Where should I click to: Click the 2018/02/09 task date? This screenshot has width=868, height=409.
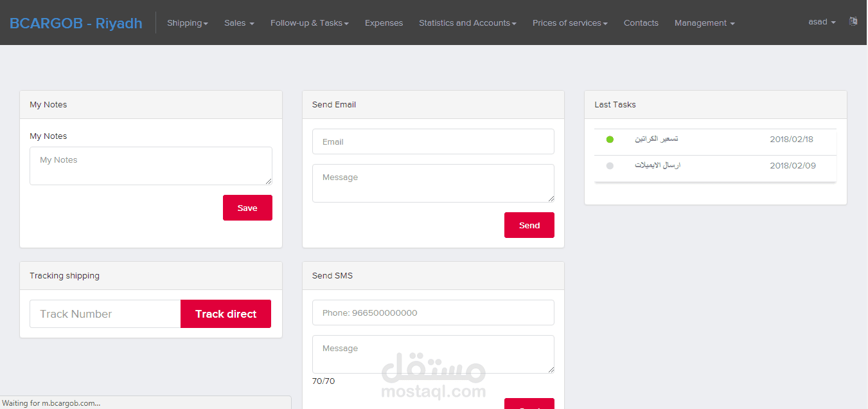793,166
